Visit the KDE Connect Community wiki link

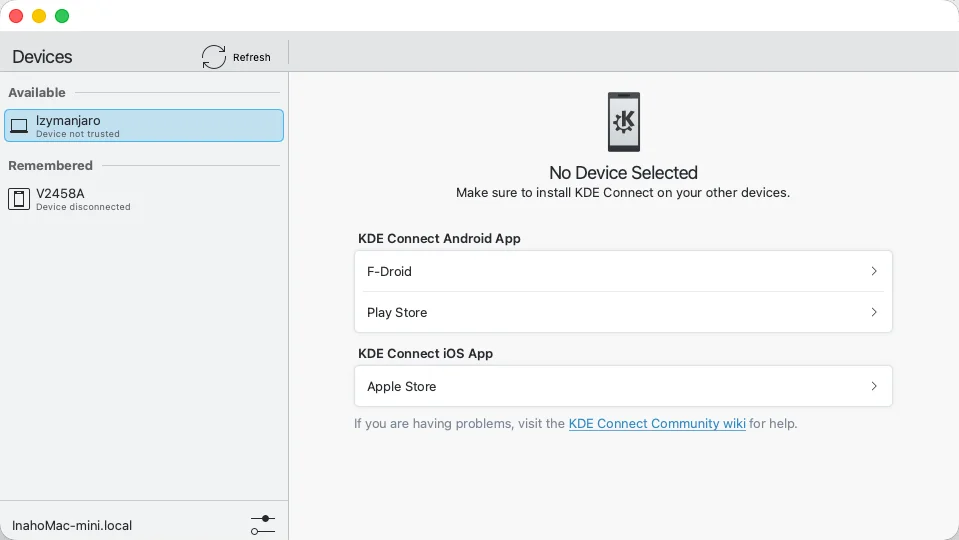coord(657,424)
